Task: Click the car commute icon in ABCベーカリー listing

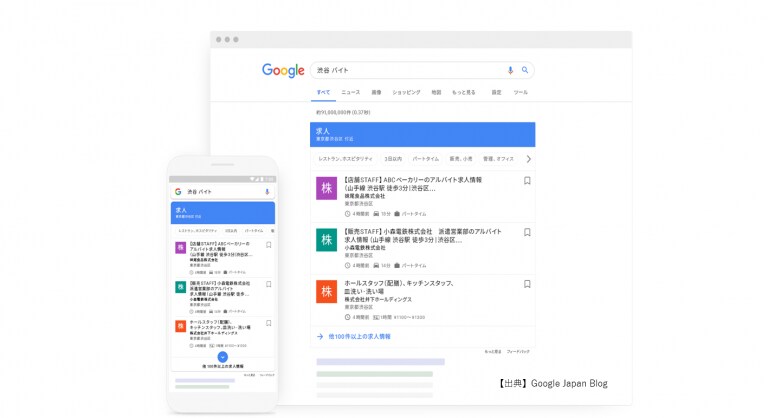Action: pos(376,214)
